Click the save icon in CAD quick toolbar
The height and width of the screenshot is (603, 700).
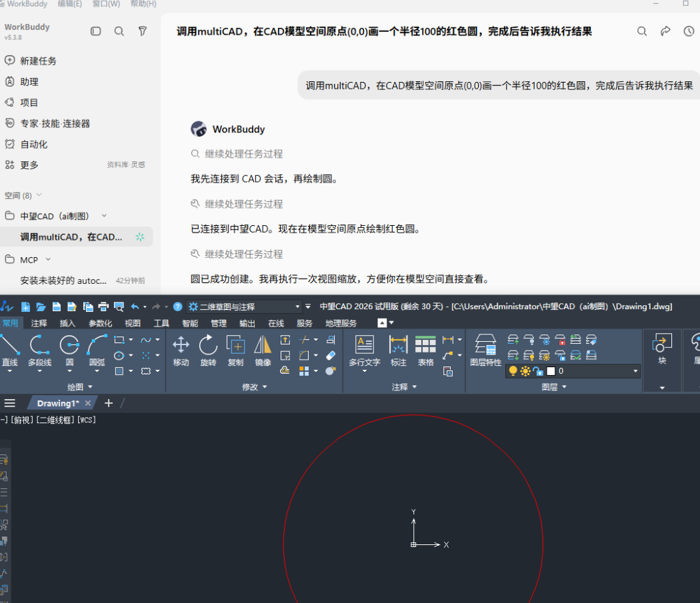click(x=56, y=306)
